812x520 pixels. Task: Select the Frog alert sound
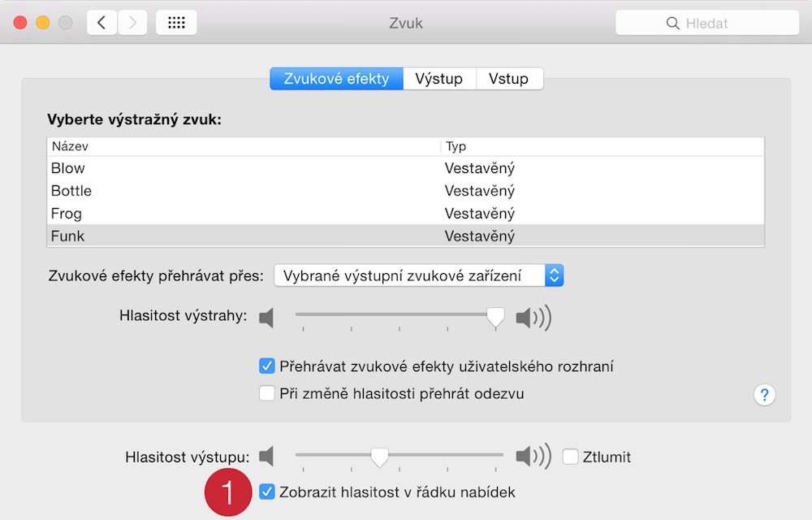67,214
